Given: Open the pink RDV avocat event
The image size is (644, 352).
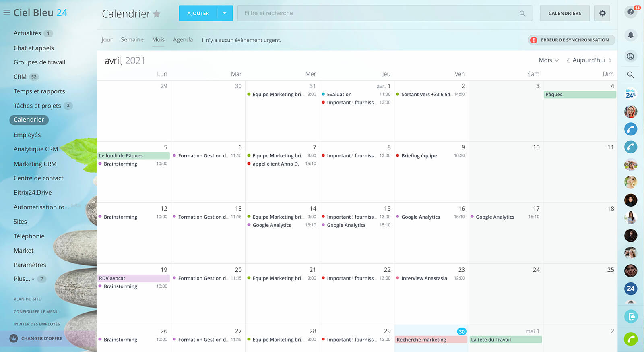Looking at the screenshot, I should click(x=133, y=278).
